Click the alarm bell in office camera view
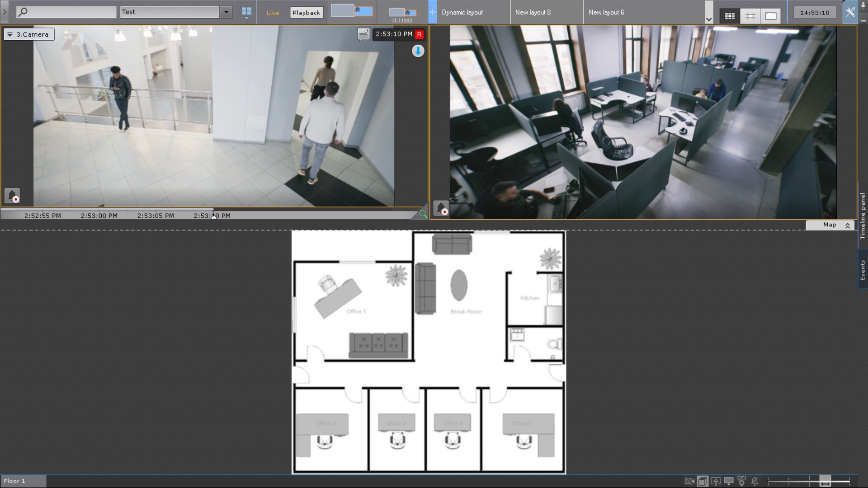 click(x=441, y=208)
